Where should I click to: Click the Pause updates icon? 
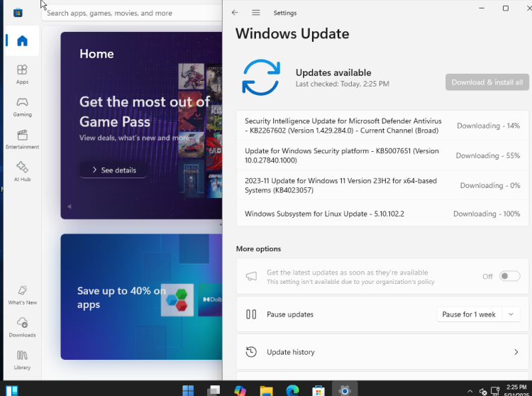(251, 314)
